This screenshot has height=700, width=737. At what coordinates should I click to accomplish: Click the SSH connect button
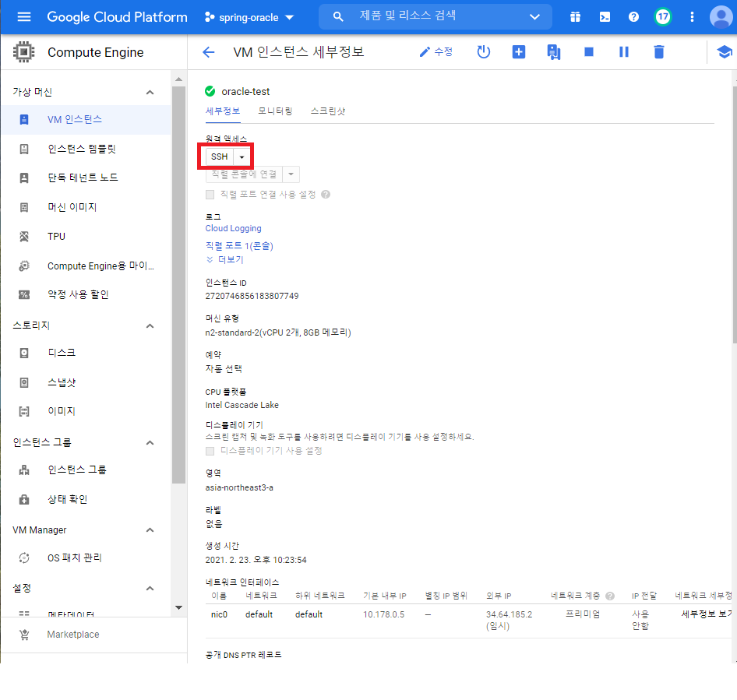[x=220, y=157]
